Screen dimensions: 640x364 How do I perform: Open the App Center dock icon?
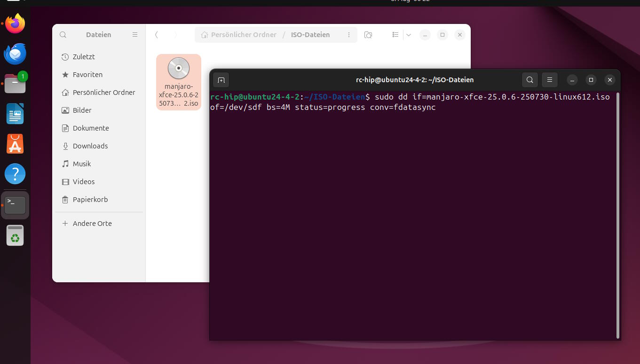coord(15,144)
